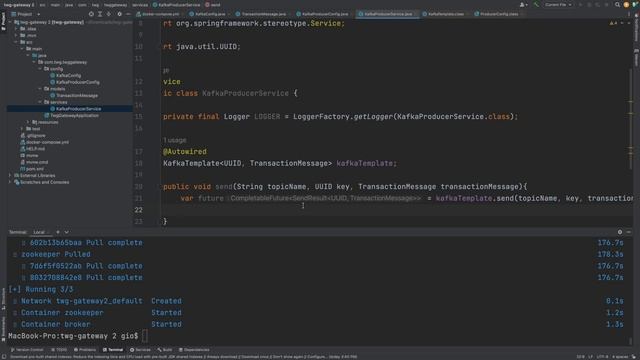Expand Scratches and Consoles node
Image resolution: width=640 pixels, height=360 pixels.
pyautogui.click(x=10, y=182)
